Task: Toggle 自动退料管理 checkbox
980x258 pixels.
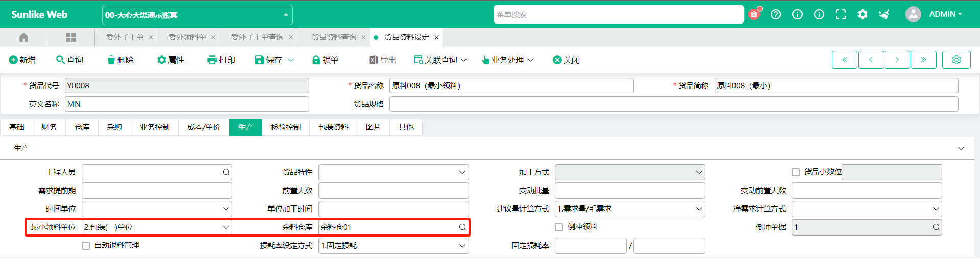Action: pyautogui.click(x=86, y=246)
